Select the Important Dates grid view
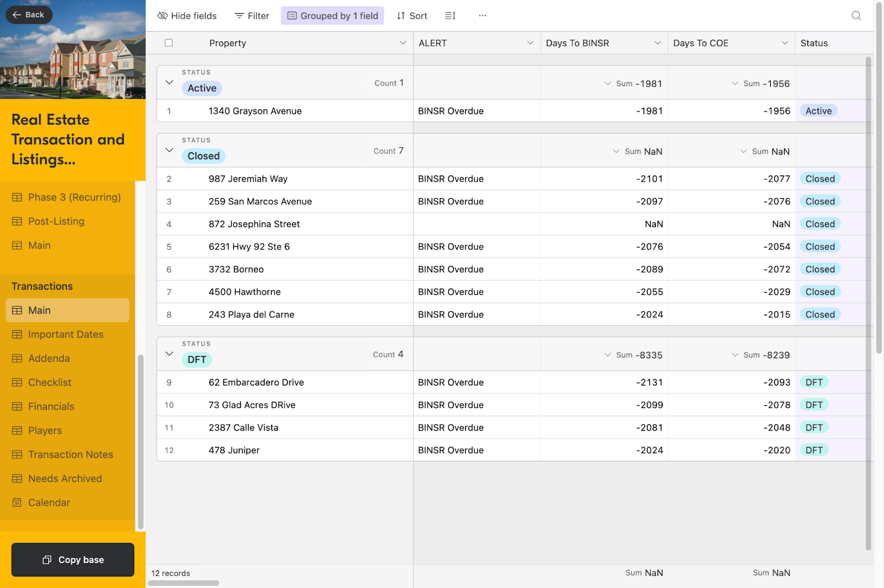The image size is (884, 588). click(65, 334)
